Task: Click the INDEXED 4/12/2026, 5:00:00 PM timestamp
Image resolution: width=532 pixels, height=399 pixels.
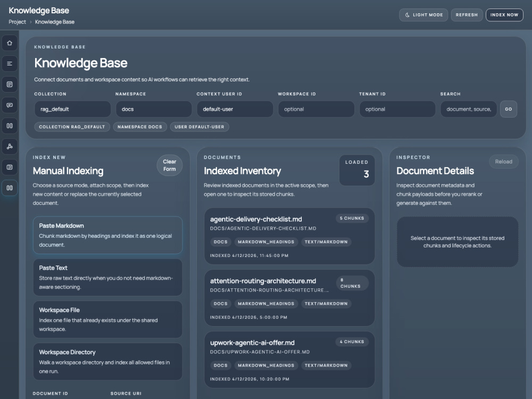Action: click(x=248, y=317)
